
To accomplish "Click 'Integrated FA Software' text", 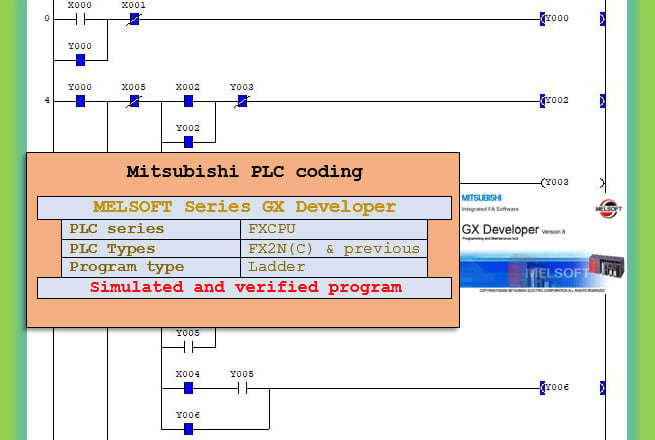I will (490, 209).
